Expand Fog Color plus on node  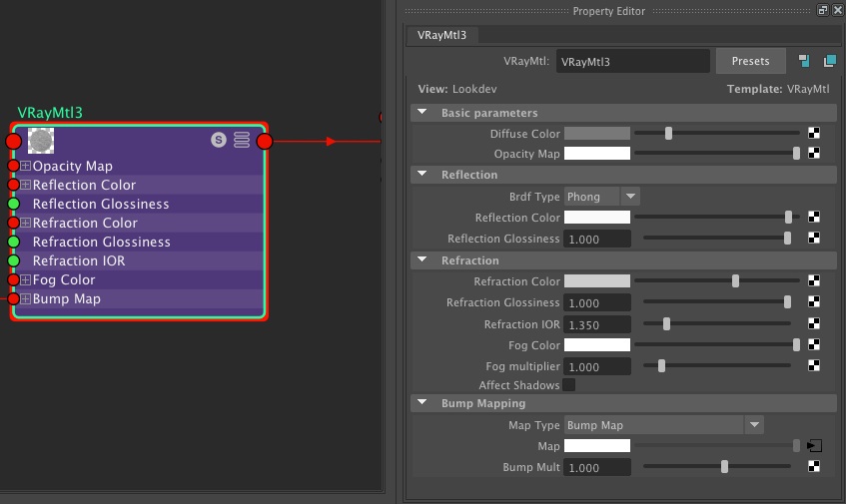25,279
